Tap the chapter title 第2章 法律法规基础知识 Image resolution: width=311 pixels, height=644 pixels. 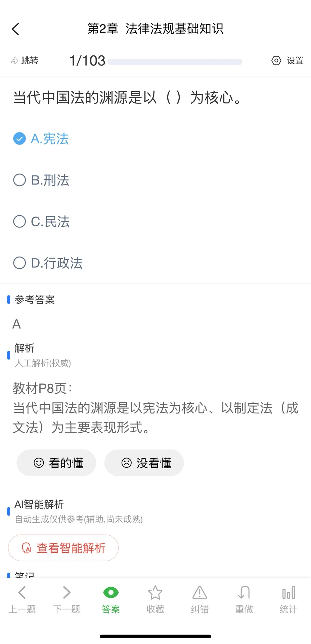(x=155, y=29)
